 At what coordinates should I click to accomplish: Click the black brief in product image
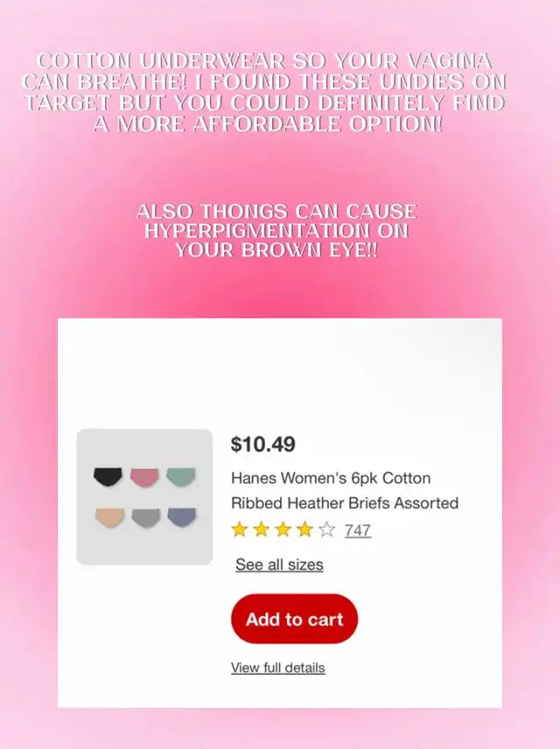pos(108,477)
